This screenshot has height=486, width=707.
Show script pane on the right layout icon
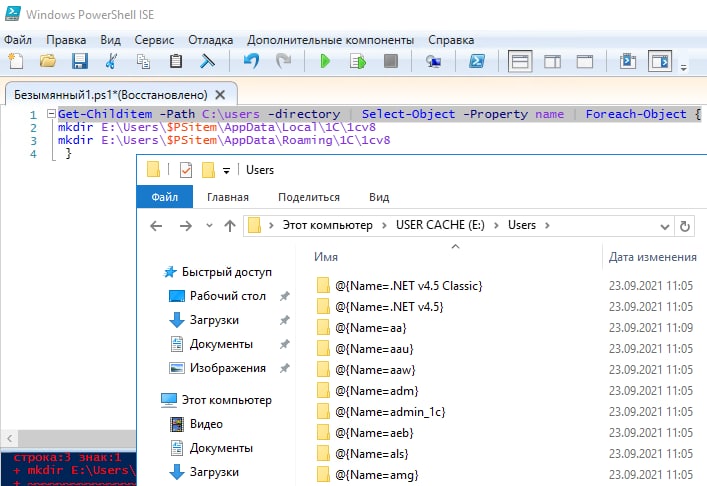click(x=552, y=61)
